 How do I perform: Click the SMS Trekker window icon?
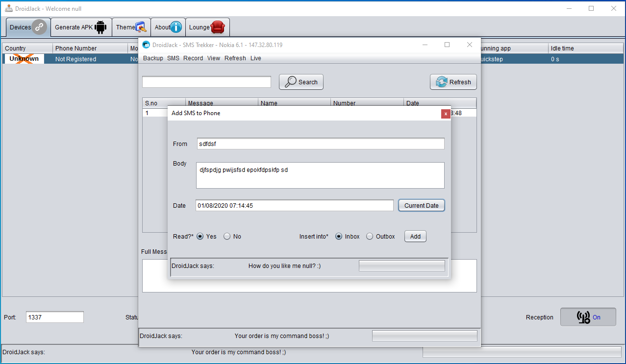tap(146, 45)
